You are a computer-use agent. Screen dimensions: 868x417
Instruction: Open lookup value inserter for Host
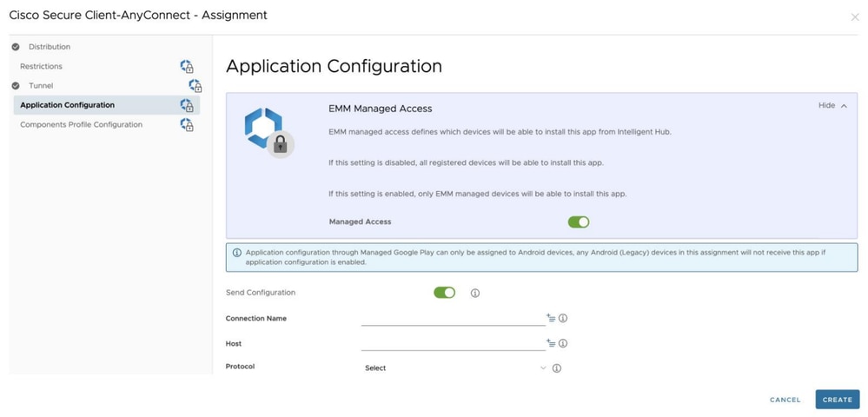551,343
